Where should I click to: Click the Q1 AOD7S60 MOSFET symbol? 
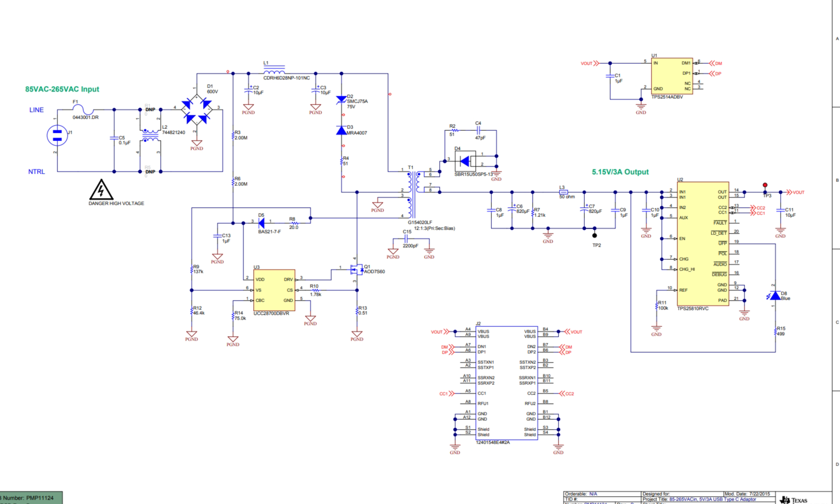pyautogui.click(x=357, y=269)
